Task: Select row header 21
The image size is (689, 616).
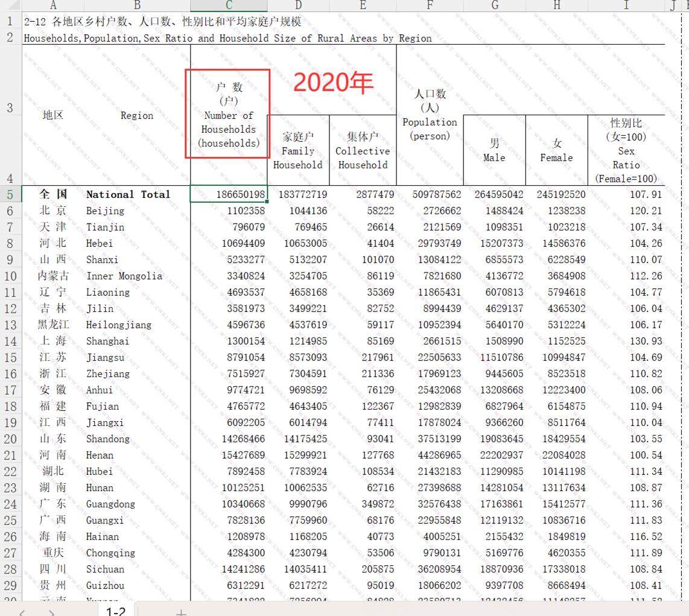Action: point(10,455)
